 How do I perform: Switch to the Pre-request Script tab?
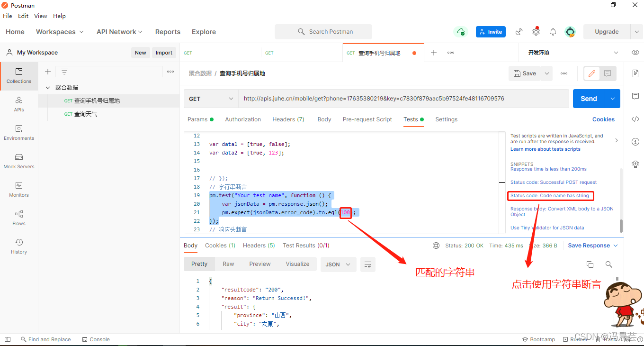[x=367, y=119]
